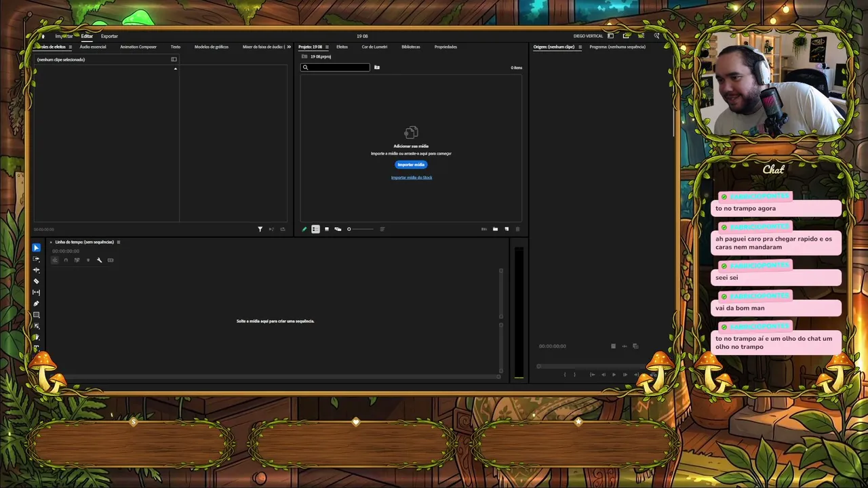868x488 pixels.
Task: Click the Source monitor Step Back button
Action: tap(603, 374)
